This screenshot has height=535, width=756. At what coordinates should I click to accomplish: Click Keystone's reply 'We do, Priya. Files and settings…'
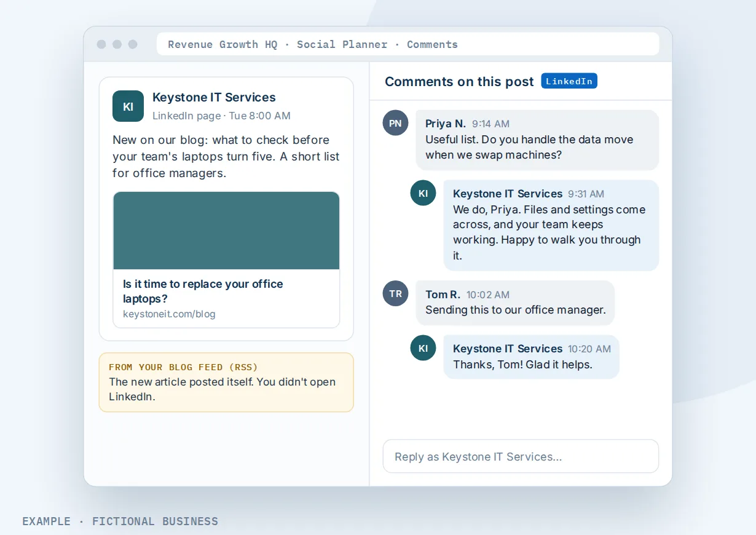tap(549, 232)
